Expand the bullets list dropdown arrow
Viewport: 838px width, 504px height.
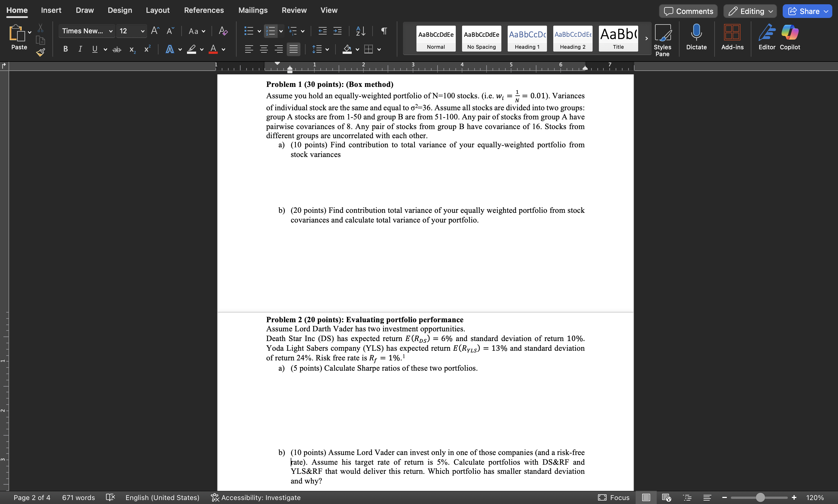point(259,31)
